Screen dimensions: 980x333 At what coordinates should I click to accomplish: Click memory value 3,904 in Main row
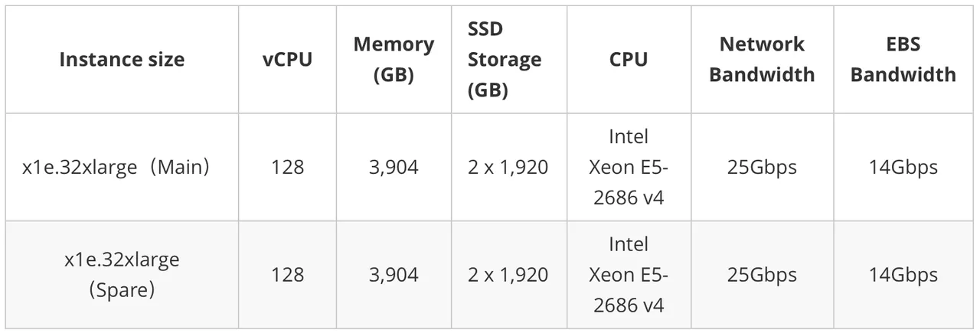tap(394, 167)
